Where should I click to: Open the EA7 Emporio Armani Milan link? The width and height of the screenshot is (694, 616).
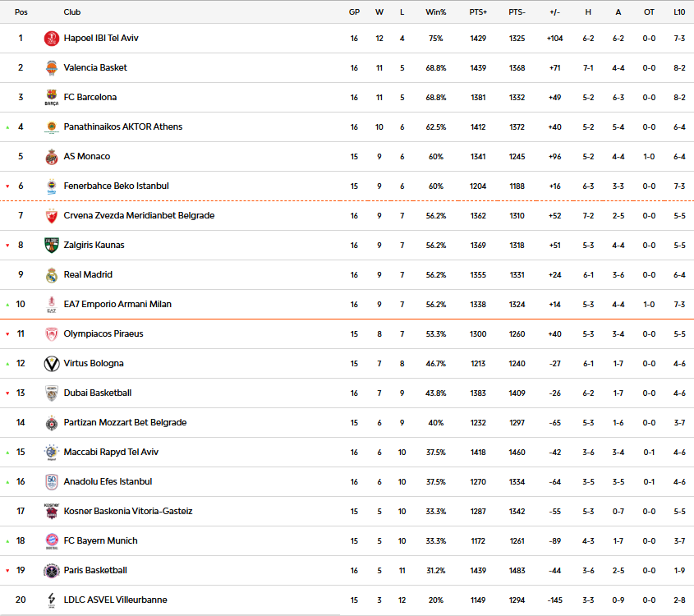tap(117, 305)
